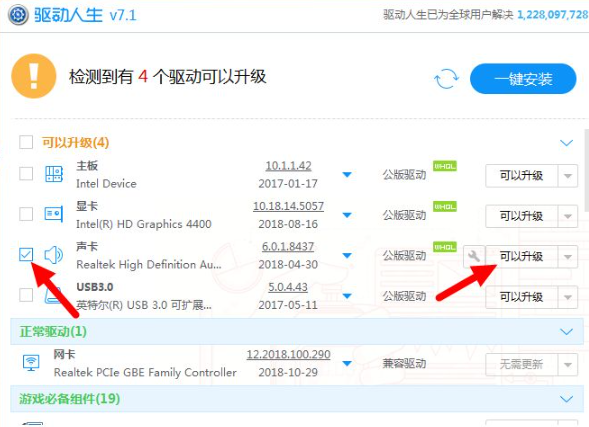
Task: Click the 驱动人生 gear logo icon
Action: (18, 15)
